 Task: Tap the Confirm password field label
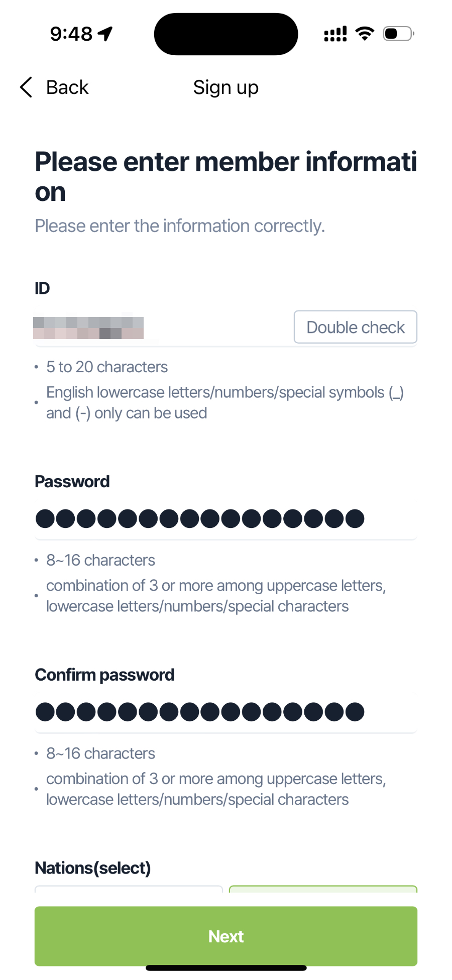(104, 675)
